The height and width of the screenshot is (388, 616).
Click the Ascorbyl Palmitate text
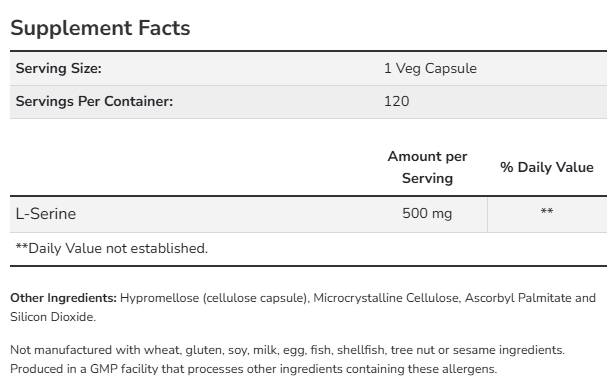click(x=518, y=298)
